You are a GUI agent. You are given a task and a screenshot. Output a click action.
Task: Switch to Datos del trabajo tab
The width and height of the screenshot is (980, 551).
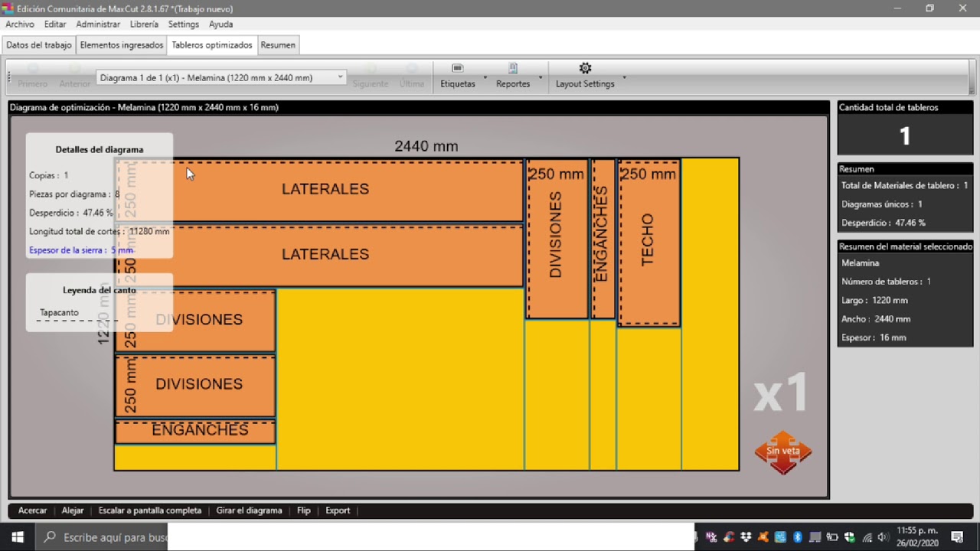(39, 45)
